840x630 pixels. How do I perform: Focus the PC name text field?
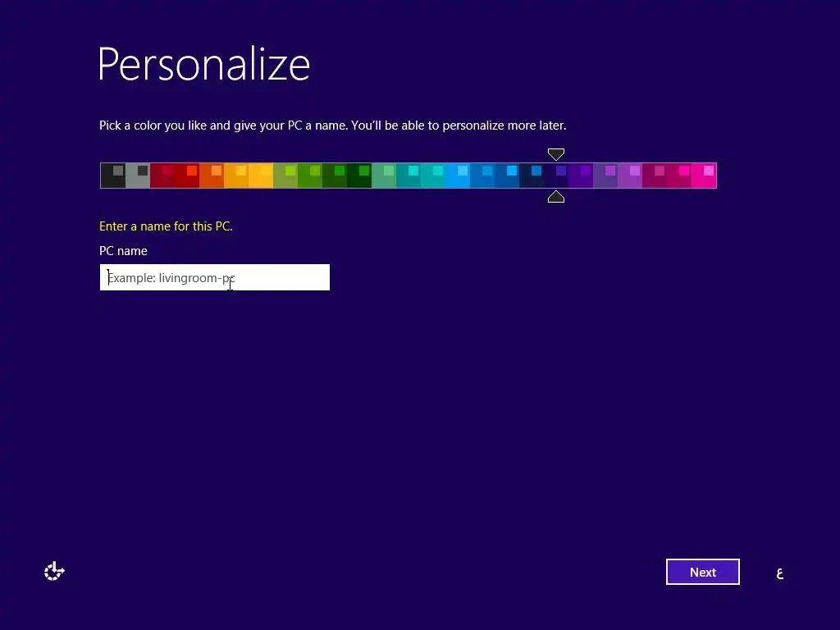click(215, 277)
